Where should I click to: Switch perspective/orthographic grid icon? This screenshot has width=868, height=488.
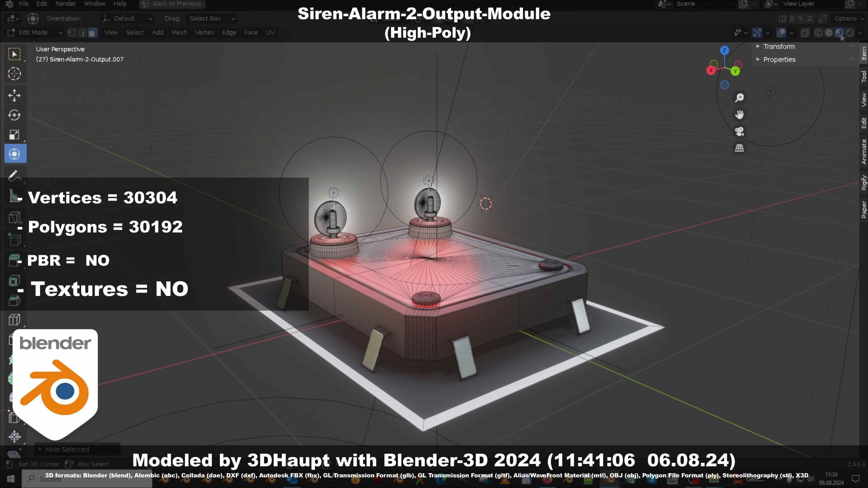point(740,148)
